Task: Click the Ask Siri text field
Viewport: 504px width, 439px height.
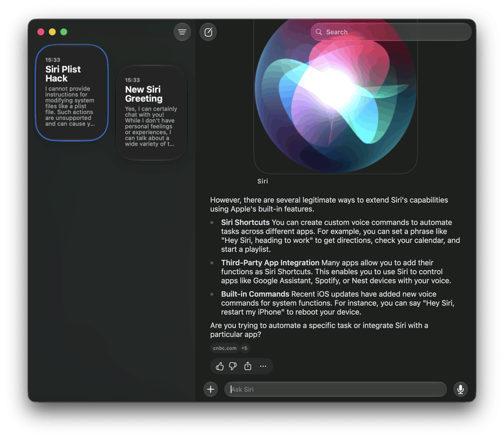Action: (336, 389)
